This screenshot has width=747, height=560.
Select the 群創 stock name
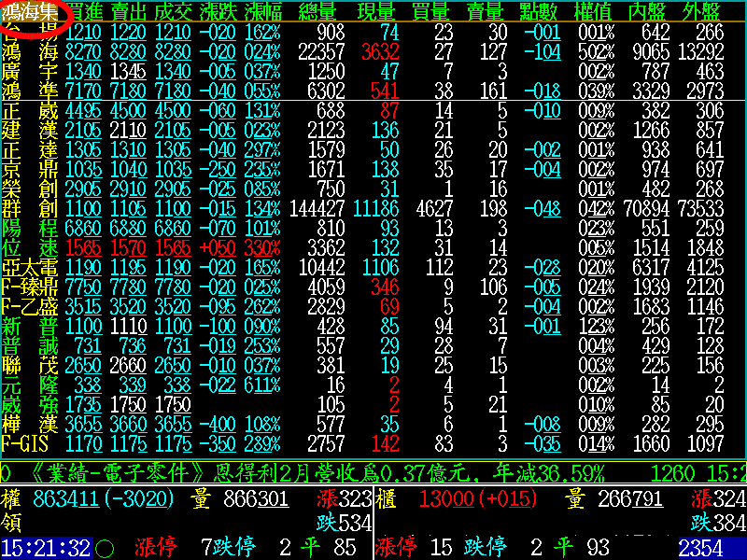[30, 208]
